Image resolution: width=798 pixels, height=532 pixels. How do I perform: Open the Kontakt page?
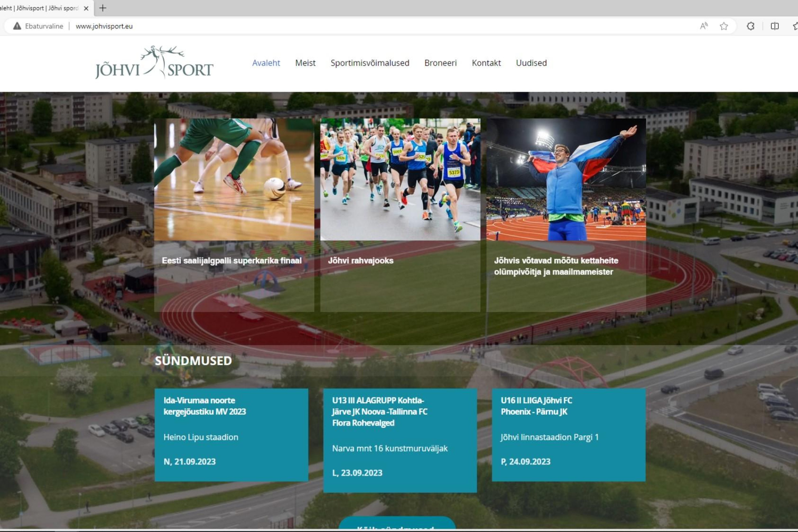(x=486, y=63)
